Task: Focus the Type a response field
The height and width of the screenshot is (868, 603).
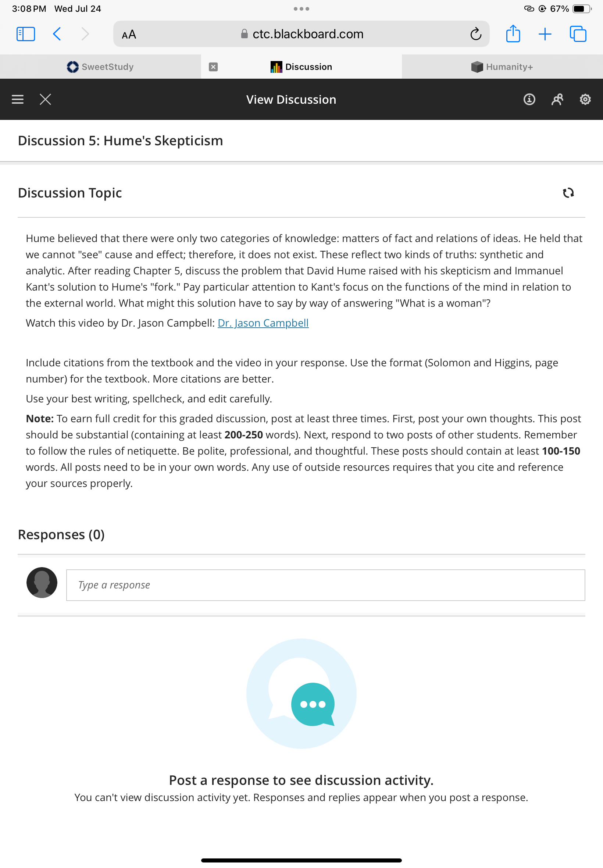Action: (325, 585)
